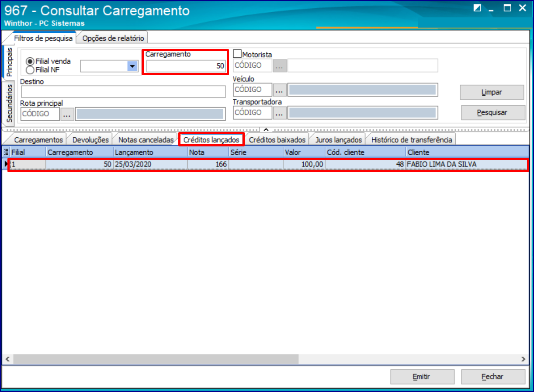This screenshot has height=392, width=534.
Task: Select the client cell FABIO LIMA DA SILVA
Action: (466, 164)
